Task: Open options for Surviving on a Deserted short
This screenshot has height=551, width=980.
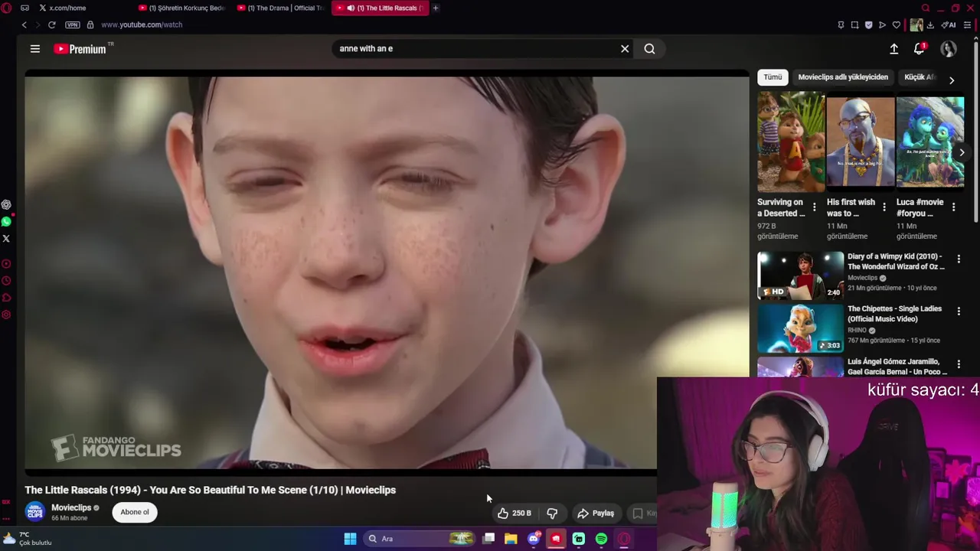Action: pyautogui.click(x=814, y=207)
